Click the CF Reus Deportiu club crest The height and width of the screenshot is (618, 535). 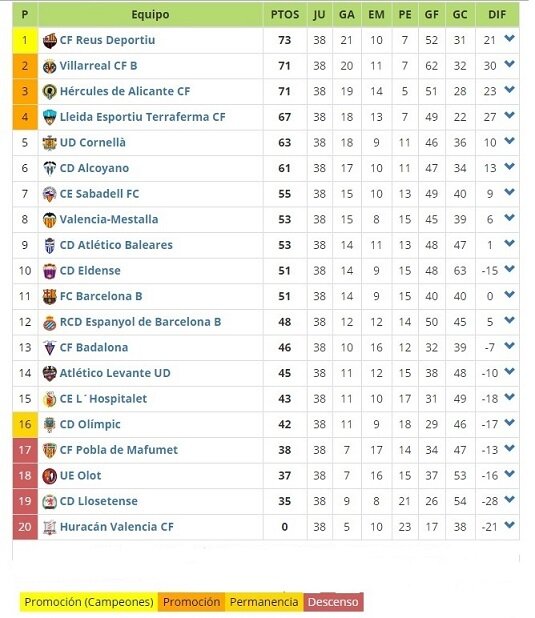coord(49,40)
